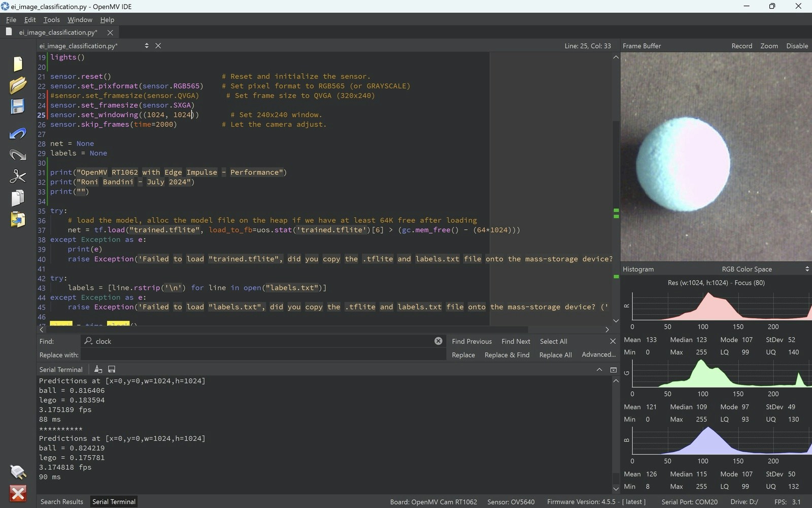The width and height of the screenshot is (812, 508).
Task: Click the 'FPS: 3.1' status indicator
Action: point(787,502)
